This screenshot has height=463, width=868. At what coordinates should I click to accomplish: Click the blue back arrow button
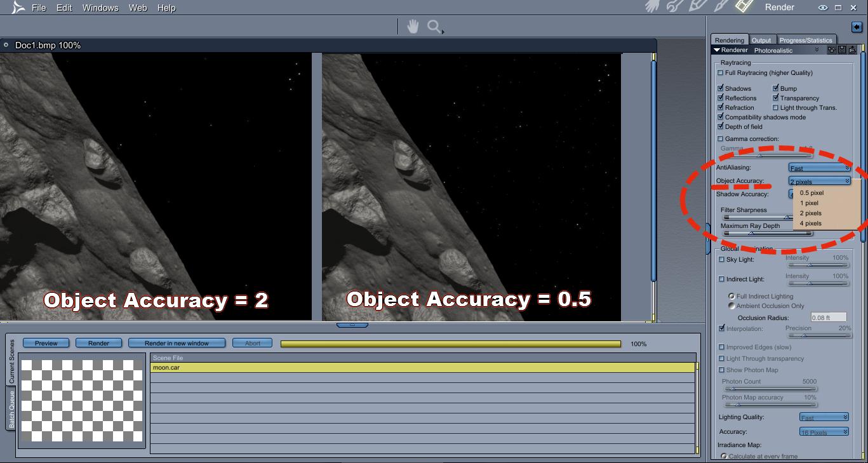[x=857, y=27]
